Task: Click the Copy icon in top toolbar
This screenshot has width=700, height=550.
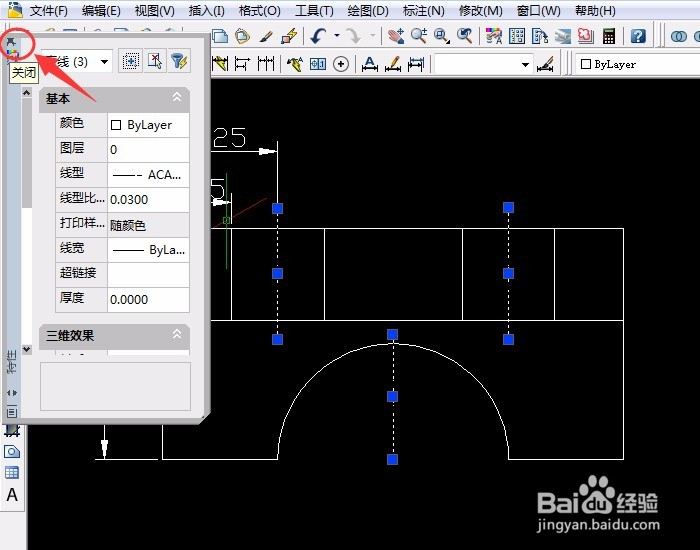Action: pos(220,36)
